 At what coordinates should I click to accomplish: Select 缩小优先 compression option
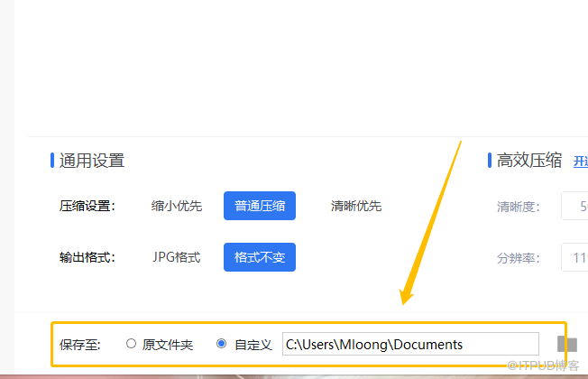tap(177, 206)
